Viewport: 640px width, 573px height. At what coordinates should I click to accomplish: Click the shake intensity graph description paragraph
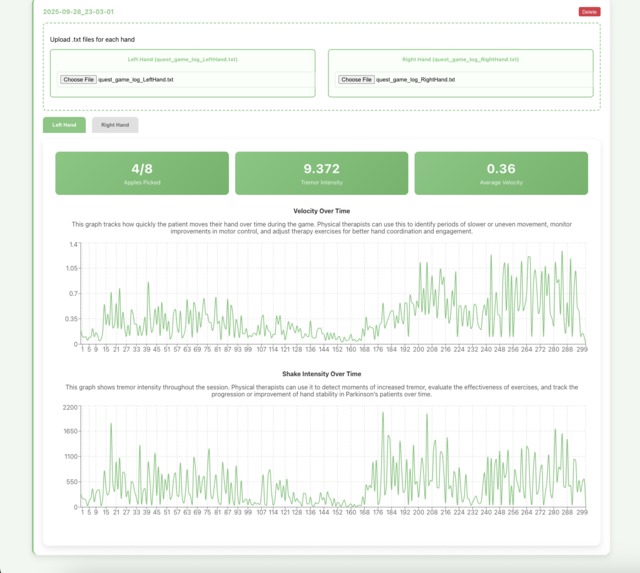click(x=322, y=391)
